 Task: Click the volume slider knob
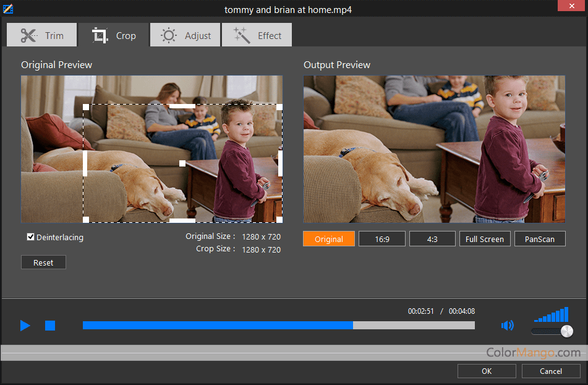pyautogui.click(x=566, y=331)
